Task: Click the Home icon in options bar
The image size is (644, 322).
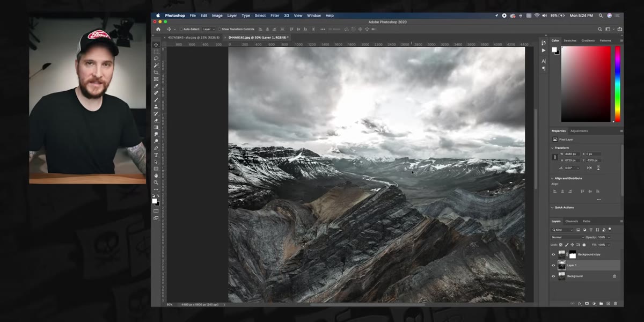Action: tap(158, 29)
